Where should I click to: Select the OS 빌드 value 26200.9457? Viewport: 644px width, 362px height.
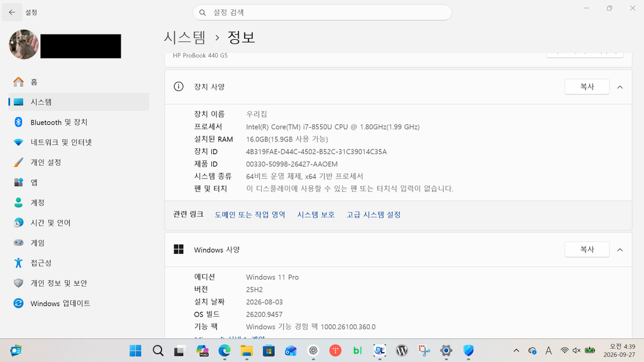(264, 314)
